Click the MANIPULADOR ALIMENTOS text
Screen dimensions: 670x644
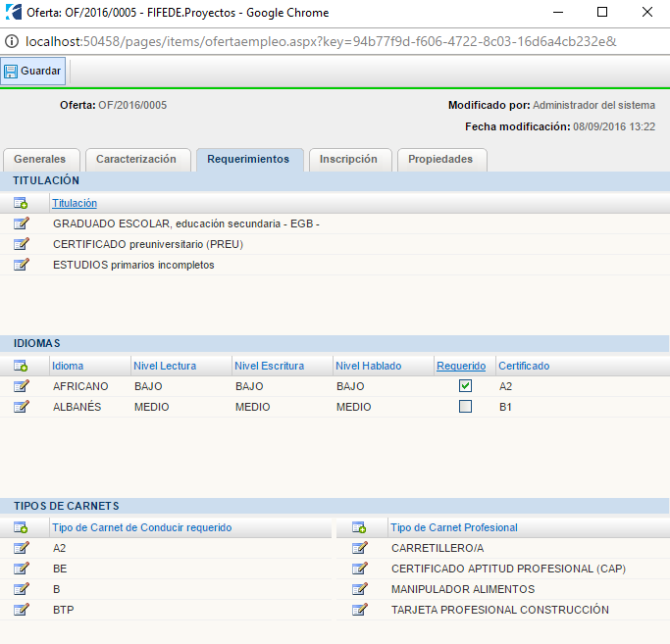click(463, 589)
